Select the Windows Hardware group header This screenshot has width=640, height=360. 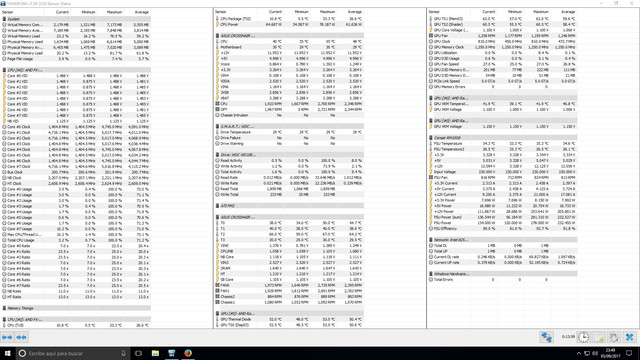click(x=502, y=274)
